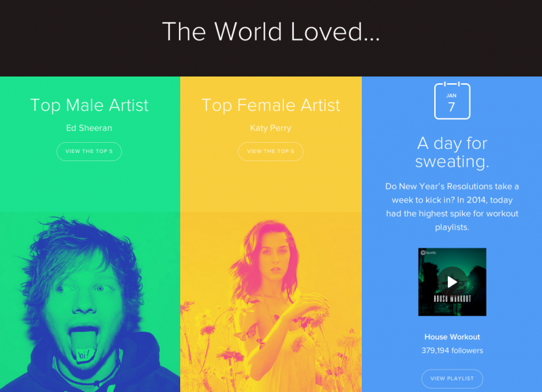This screenshot has height=392, width=542.
Task: Click the Jan 7 calendar icon
Action: point(452,100)
